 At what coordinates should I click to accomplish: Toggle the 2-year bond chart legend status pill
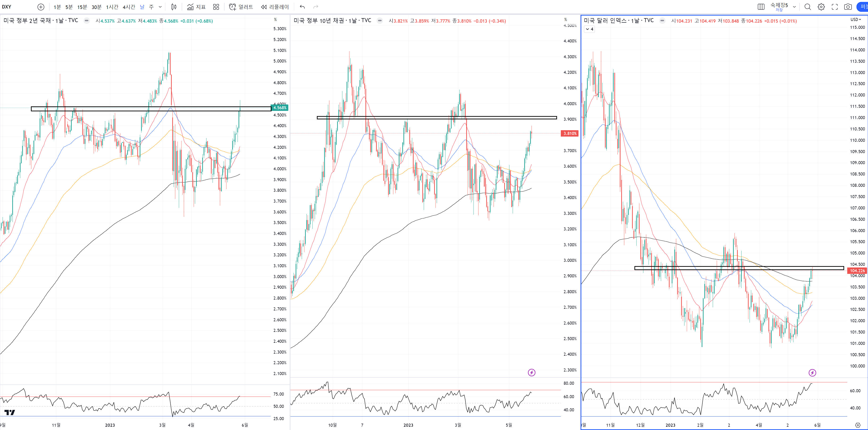(87, 21)
